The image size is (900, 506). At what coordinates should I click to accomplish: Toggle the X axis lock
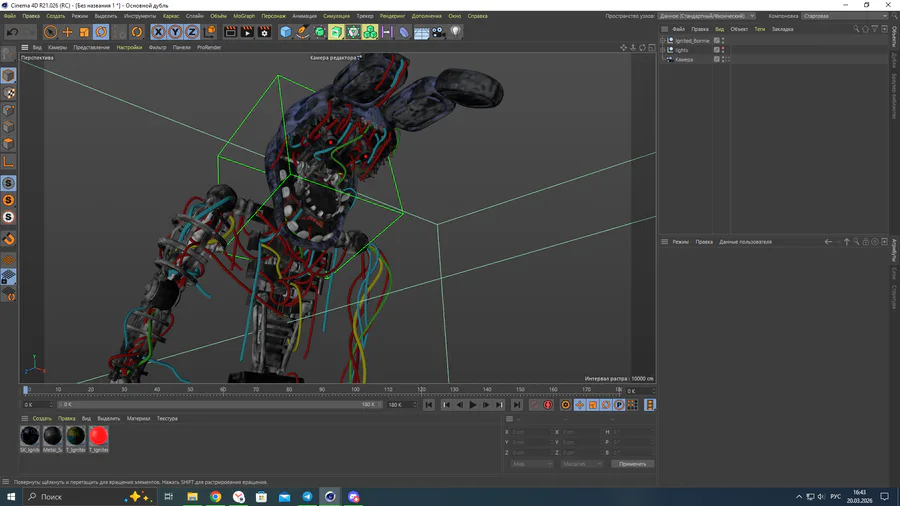158,32
